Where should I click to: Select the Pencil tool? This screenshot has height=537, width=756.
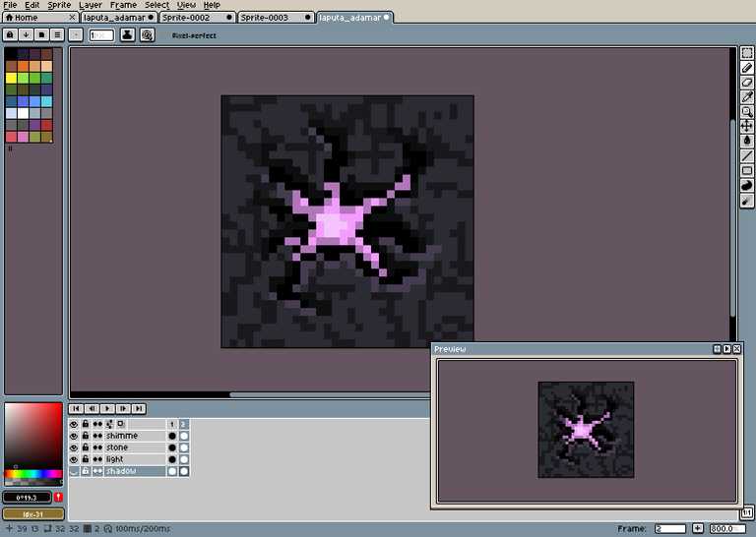[x=747, y=68]
